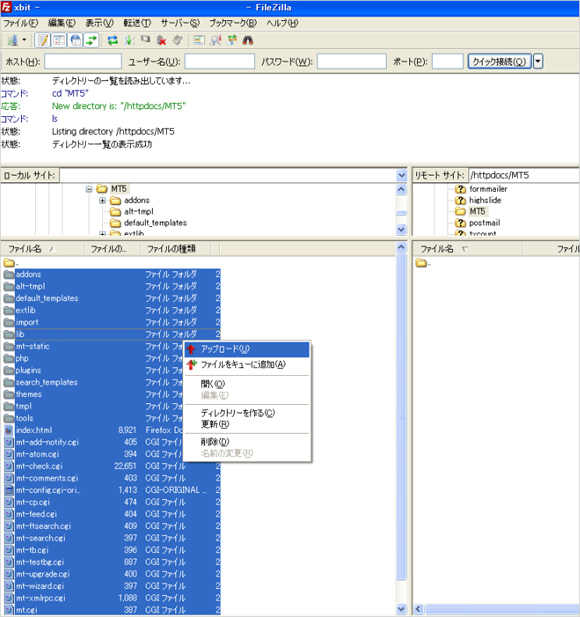Open the Site Manager icon

click(x=13, y=40)
